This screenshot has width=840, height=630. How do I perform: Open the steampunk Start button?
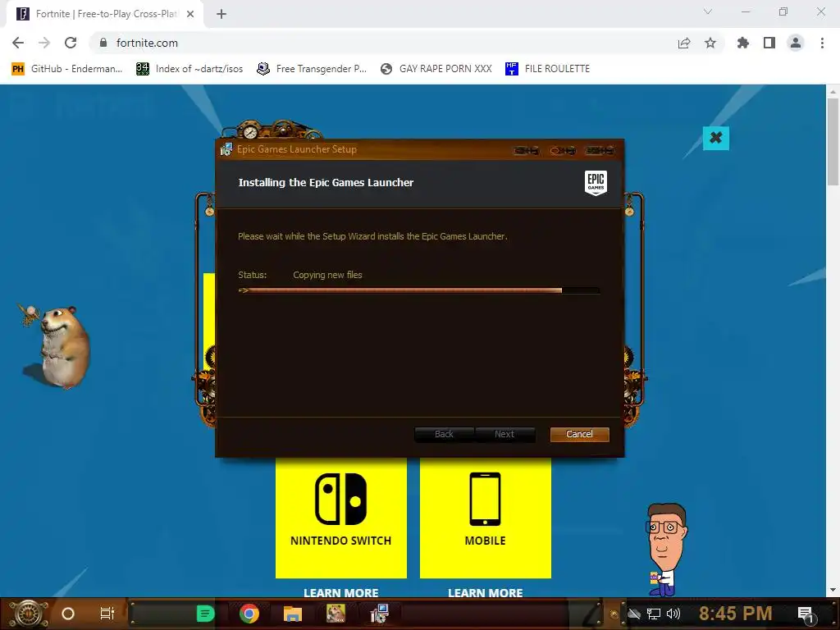click(x=29, y=614)
